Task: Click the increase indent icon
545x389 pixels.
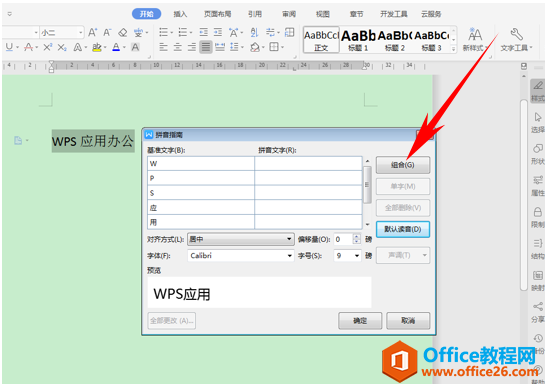Action: point(218,33)
